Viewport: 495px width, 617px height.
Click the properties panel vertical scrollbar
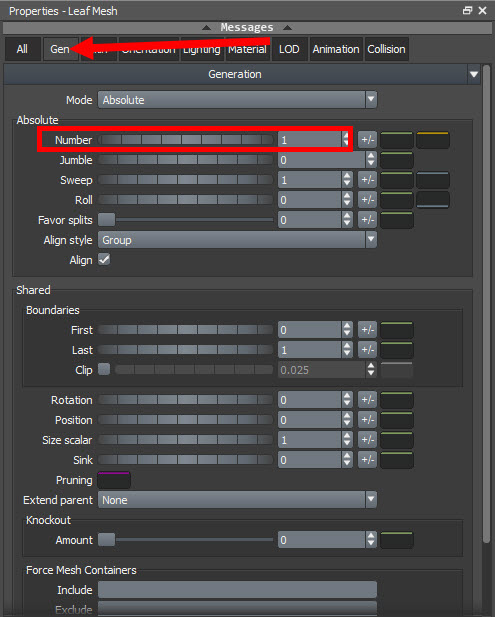click(487, 305)
